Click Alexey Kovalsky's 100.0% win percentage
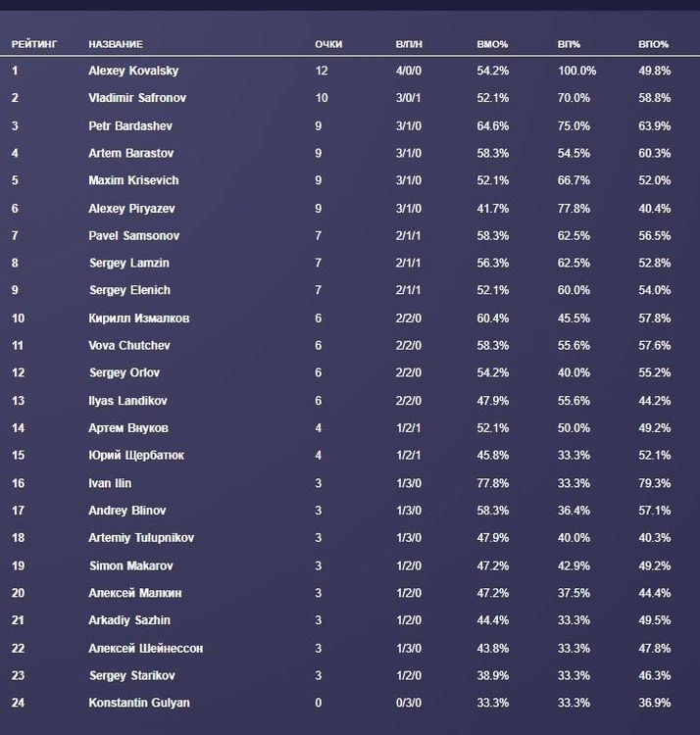The image size is (700, 735). coord(576,71)
